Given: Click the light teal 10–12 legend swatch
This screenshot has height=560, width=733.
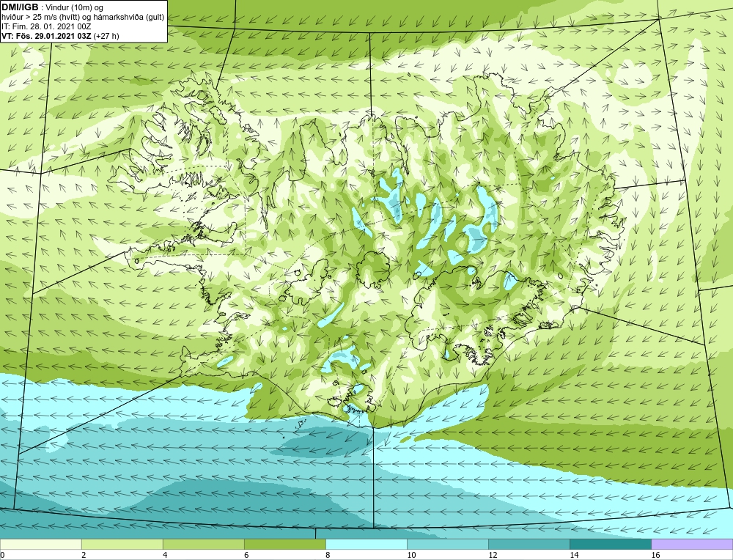Looking at the screenshot, I should click(x=447, y=544).
